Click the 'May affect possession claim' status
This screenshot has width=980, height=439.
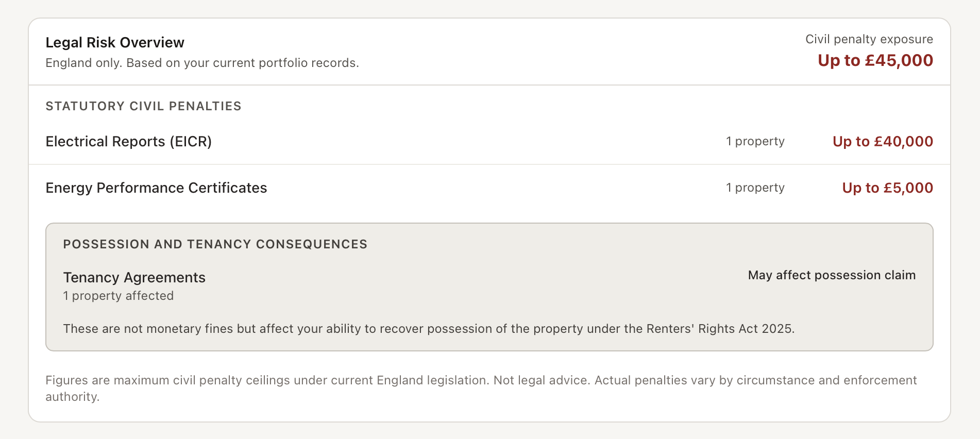(x=832, y=275)
